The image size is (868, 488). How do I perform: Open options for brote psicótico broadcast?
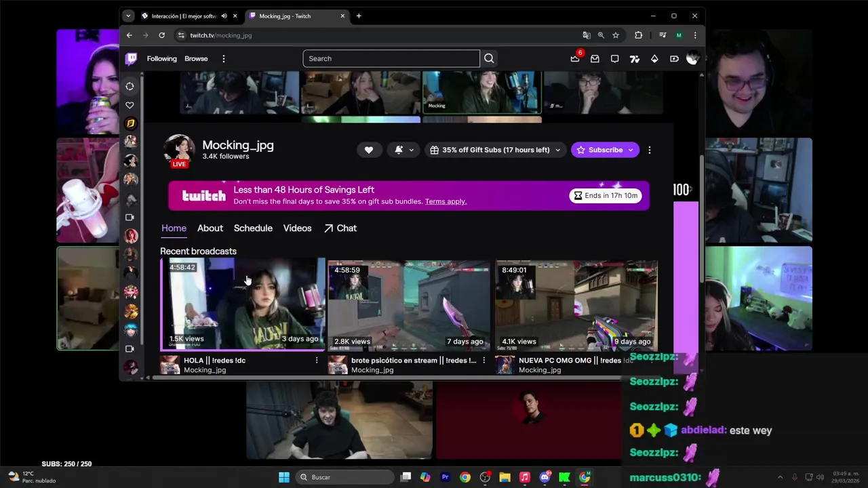[484, 361]
